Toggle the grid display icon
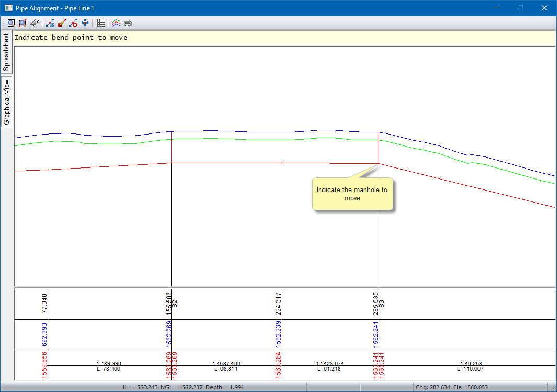Screen dimensions: 557x392 pyautogui.click(x=101, y=23)
